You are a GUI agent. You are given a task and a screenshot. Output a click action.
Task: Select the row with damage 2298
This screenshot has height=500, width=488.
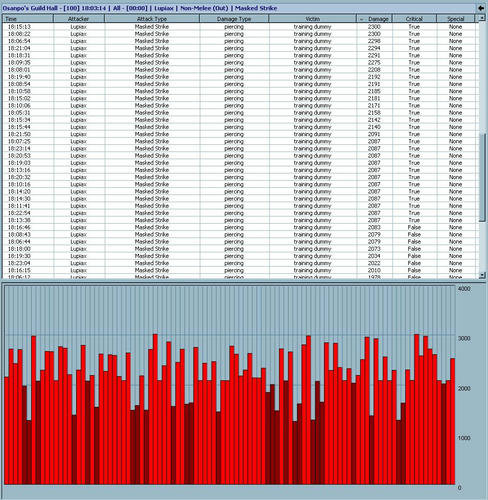coord(240,41)
